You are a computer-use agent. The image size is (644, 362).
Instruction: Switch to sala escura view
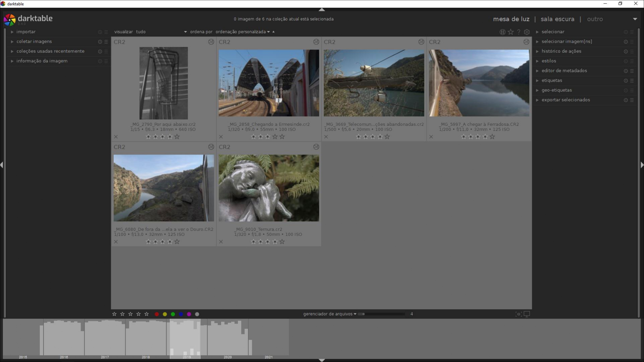(557, 19)
